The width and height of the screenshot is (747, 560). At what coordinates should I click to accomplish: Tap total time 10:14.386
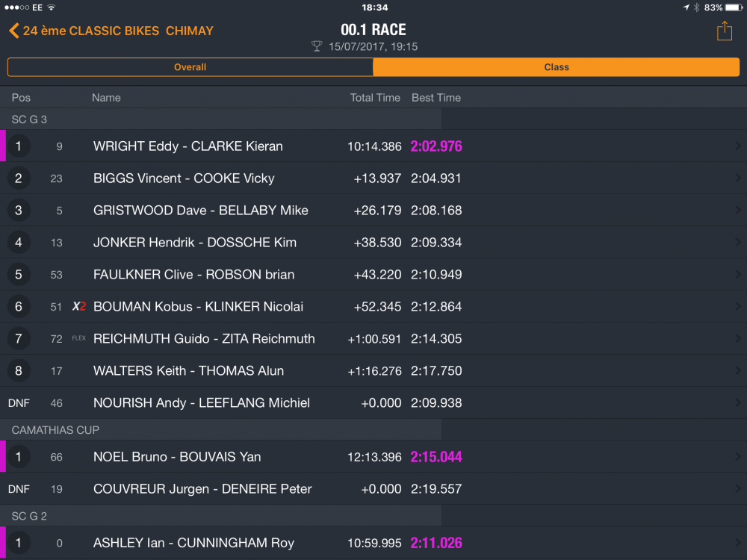pyautogui.click(x=374, y=146)
